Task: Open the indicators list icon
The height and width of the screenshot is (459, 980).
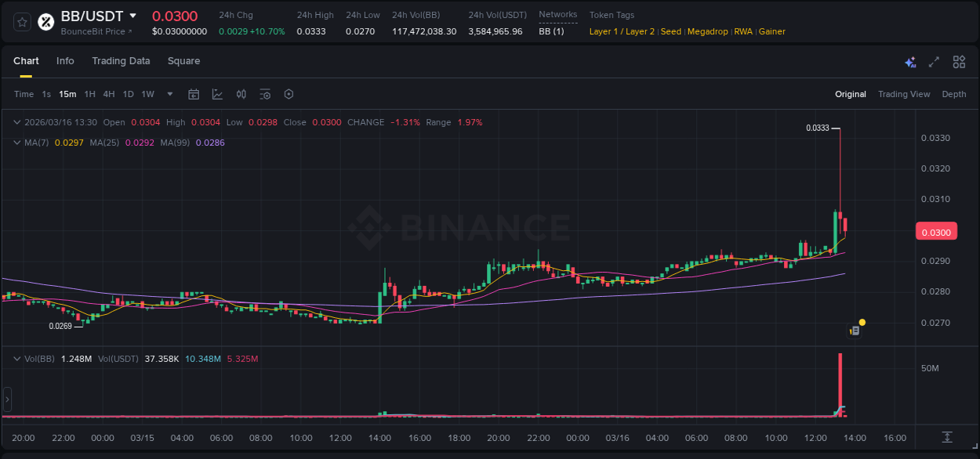Action: tap(265, 94)
